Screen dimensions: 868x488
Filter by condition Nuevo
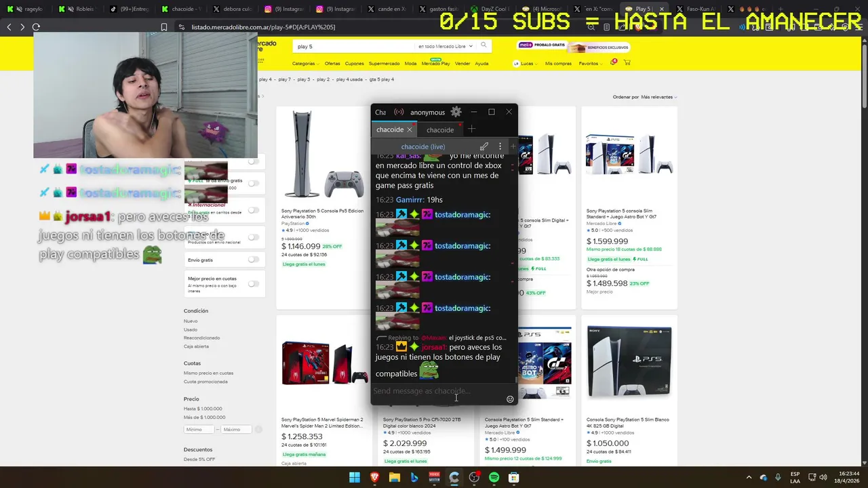pos(191,321)
